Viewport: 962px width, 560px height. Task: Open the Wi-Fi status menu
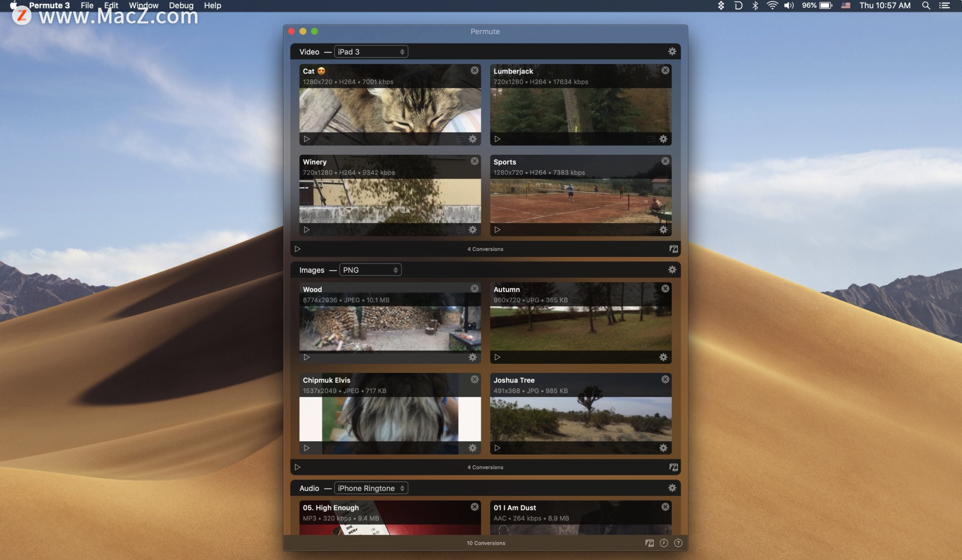tap(772, 5)
